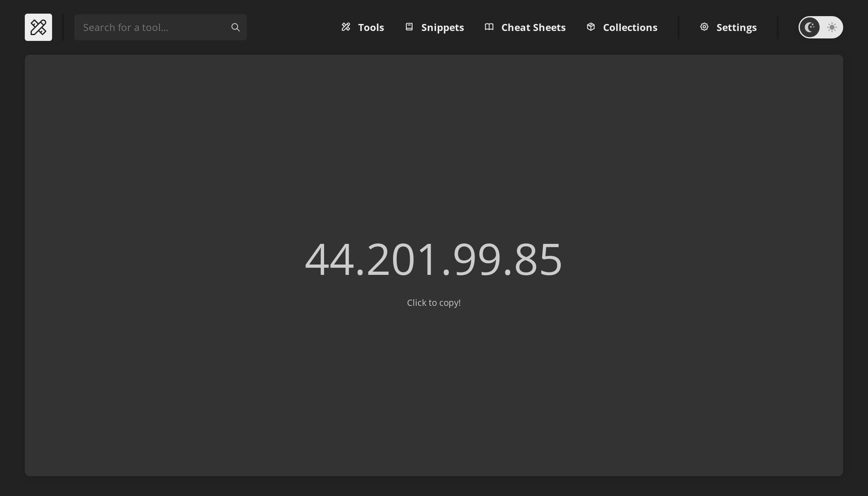
Task: Click the Snippets book icon
Action: coord(409,27)
